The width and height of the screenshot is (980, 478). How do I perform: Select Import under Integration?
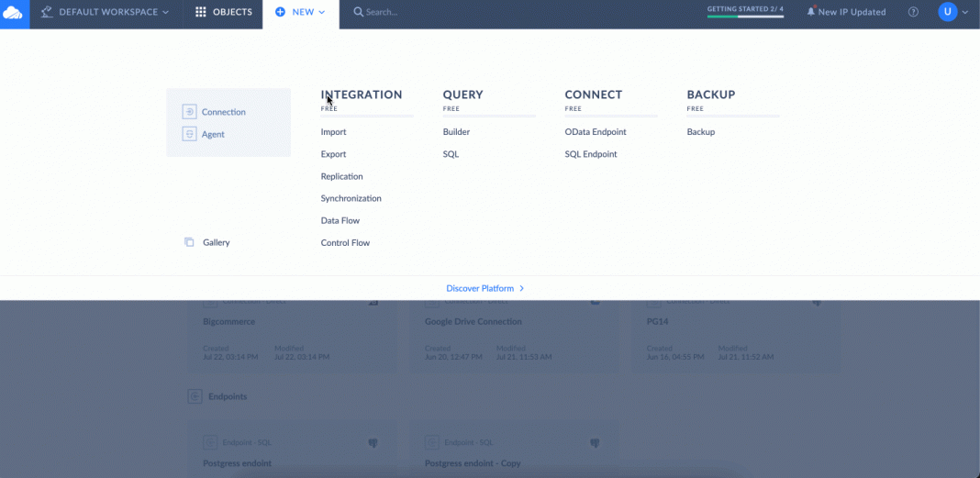(333, 132)
